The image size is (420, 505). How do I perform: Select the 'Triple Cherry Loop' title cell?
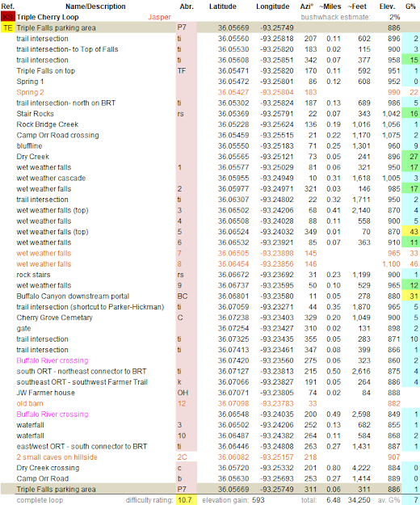[x=48, y=17]
